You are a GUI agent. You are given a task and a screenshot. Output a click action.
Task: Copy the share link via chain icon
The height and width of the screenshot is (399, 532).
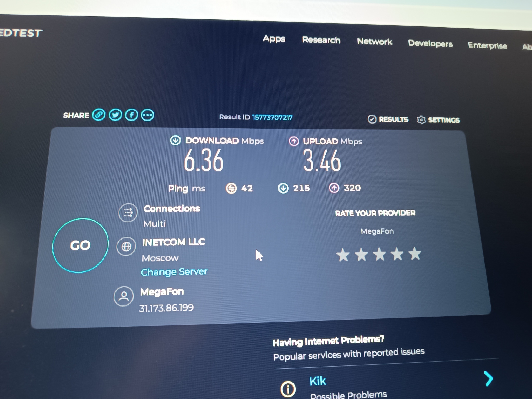tap(99, 115)
